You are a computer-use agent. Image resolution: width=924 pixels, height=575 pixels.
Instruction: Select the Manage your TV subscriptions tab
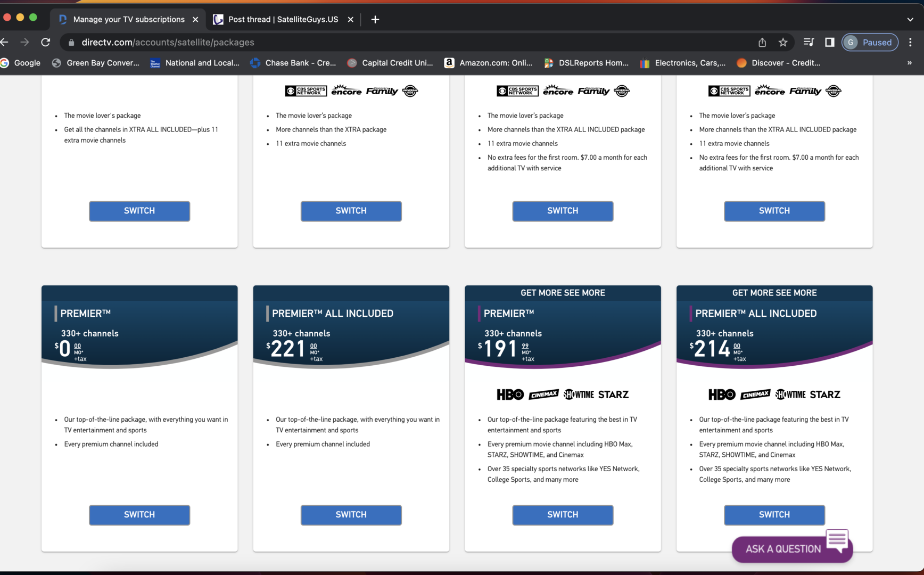tap(129, 19)
